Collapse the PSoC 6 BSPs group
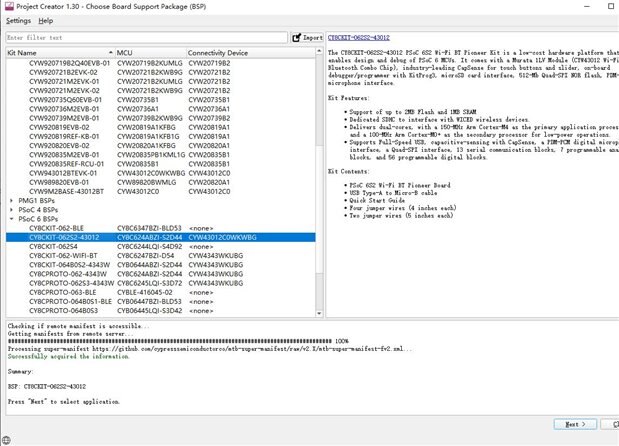The image size is (619, 446). coord(11,219)
